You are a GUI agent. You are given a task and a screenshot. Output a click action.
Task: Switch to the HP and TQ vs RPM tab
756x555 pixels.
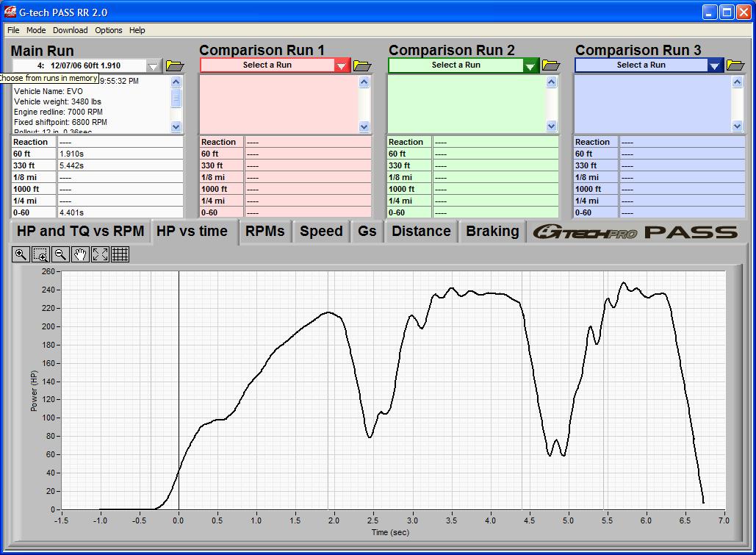tap(80, 232)
